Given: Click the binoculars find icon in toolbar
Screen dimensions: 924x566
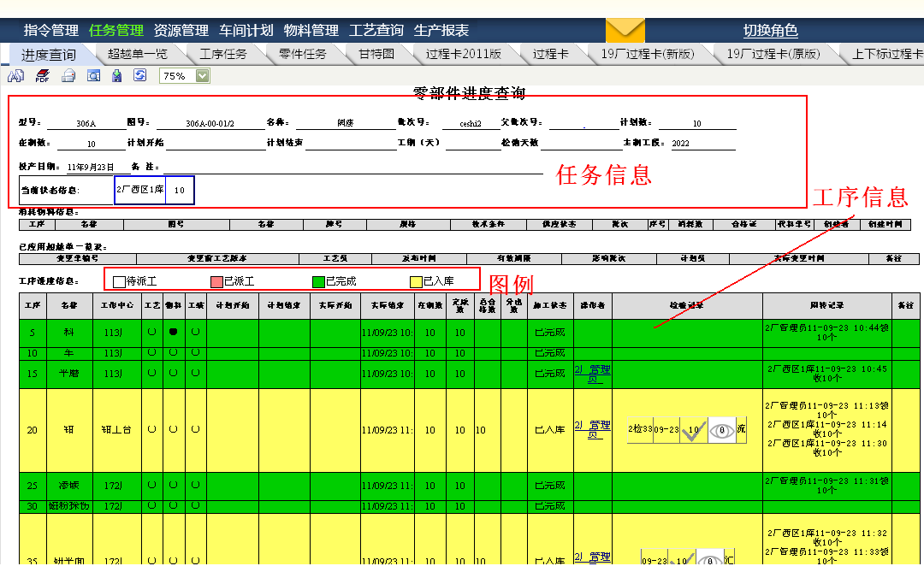Looking at the screenshot, I should 15,76.
